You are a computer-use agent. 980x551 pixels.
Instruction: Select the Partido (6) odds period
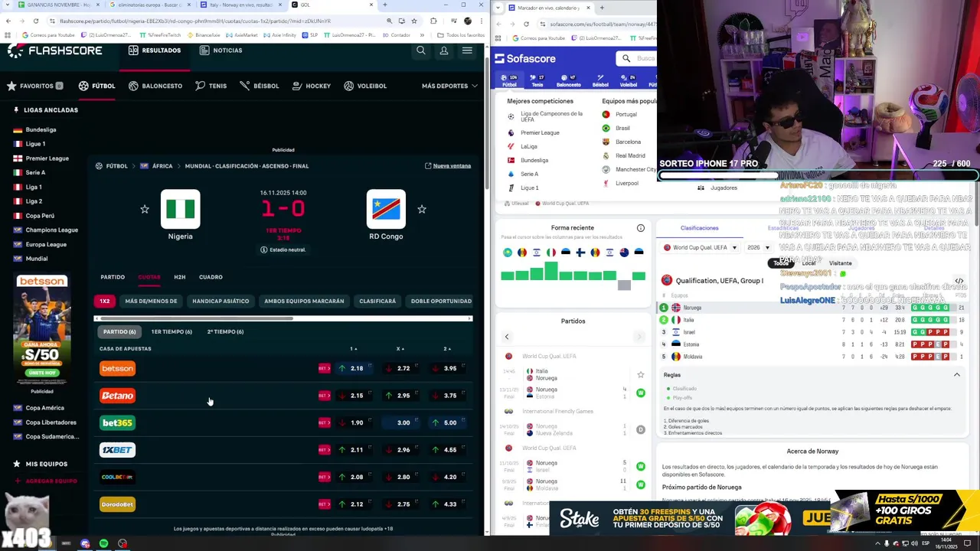click(119, 331)
